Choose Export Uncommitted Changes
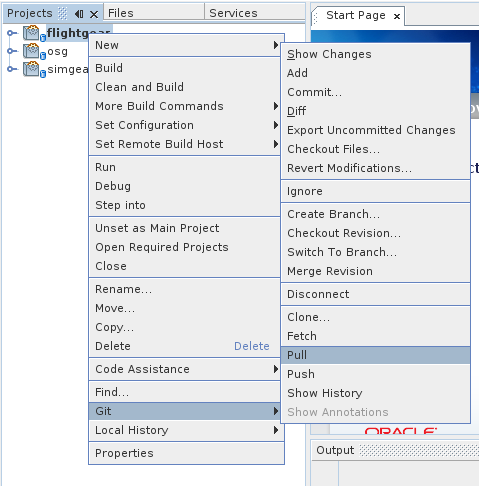The height and width of the screenshot is (486, 479). tap(376, 130)
